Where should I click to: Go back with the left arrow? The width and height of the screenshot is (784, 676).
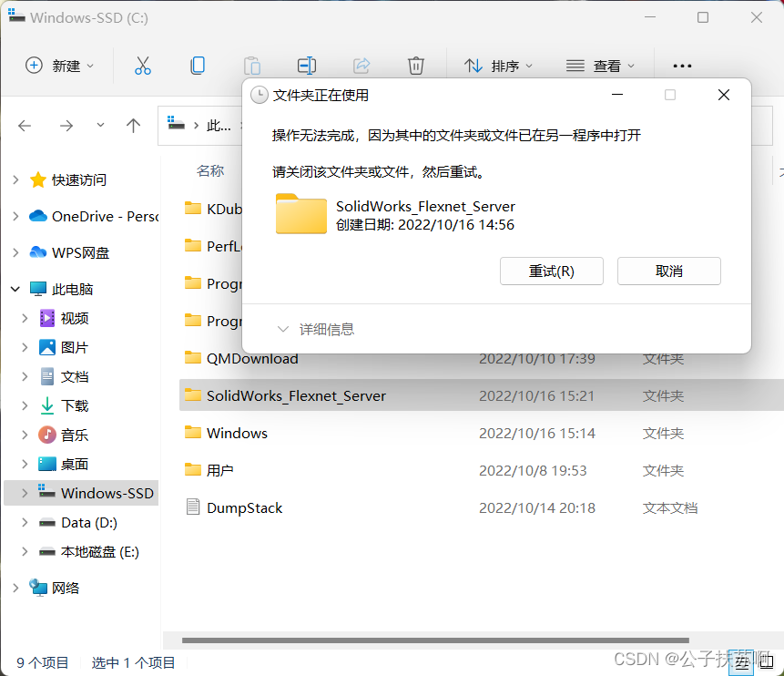[x=25, y=126]
